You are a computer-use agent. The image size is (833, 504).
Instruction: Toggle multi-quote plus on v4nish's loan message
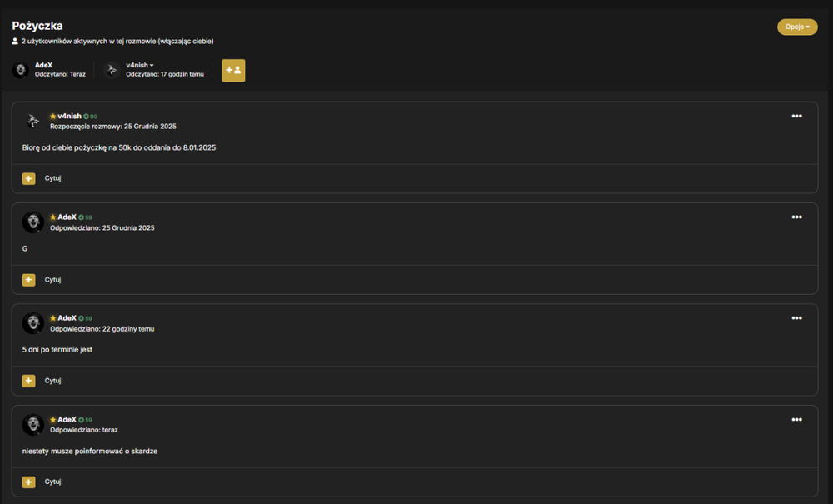click(28, 178)
